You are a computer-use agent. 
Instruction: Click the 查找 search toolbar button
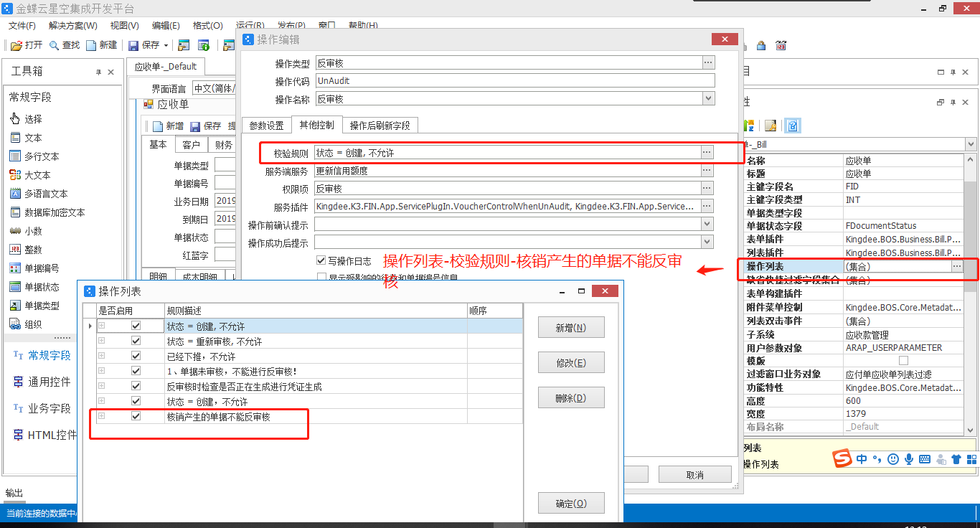coord(65,45)
